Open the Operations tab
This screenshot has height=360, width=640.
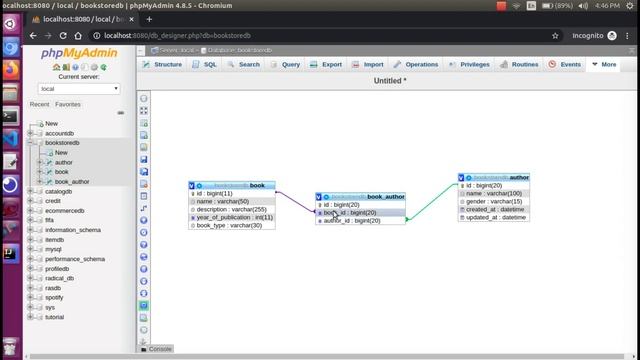(416, 64)
